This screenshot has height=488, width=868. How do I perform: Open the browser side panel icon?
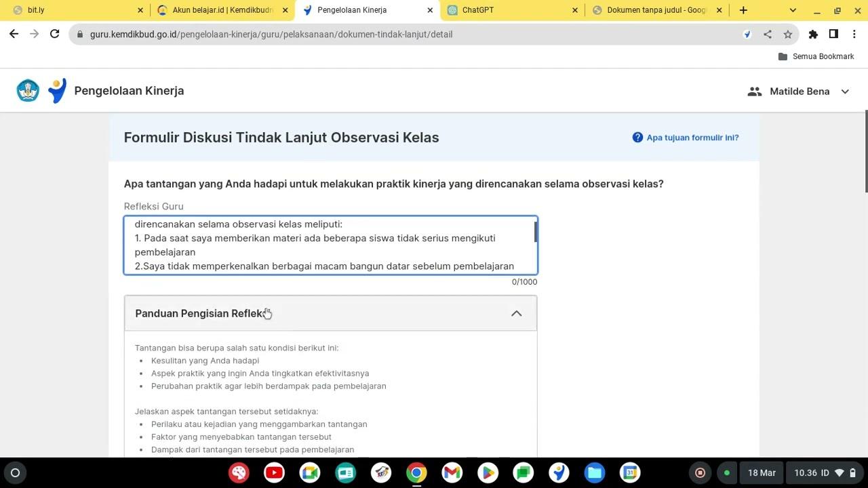[x=833, y=35]
